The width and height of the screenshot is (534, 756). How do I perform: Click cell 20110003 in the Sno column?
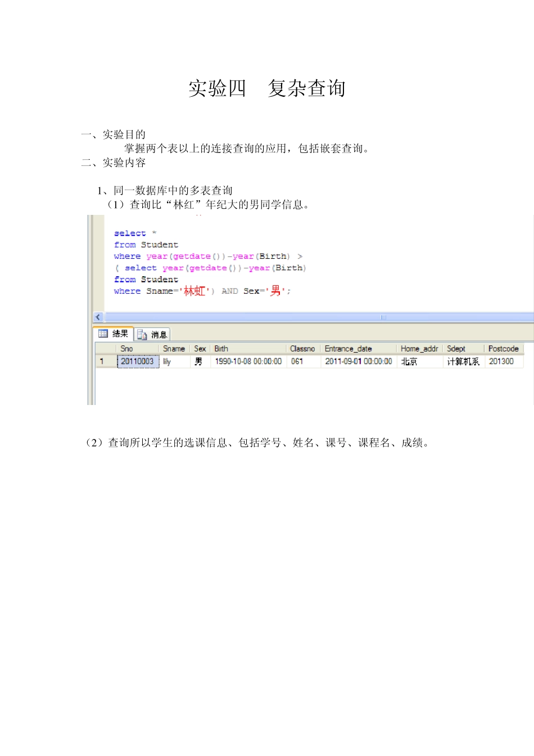pos(138,362)
